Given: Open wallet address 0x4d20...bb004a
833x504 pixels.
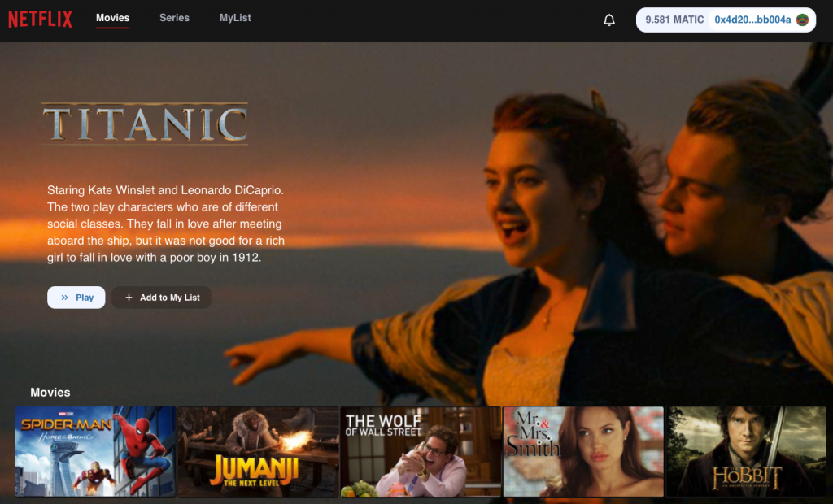Looking at the screenshot, I should point(752,20).
